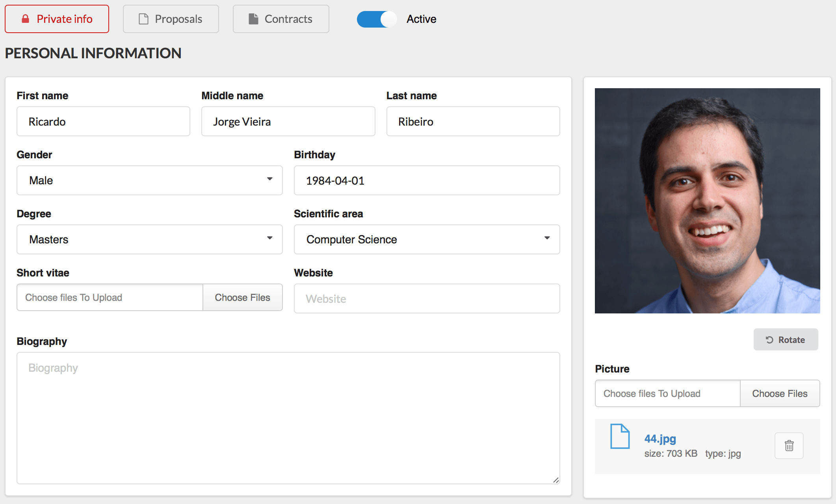Screen dimensions: 836x504
Task: Expand the Degree select box
Action: click(x=150, y=239)
